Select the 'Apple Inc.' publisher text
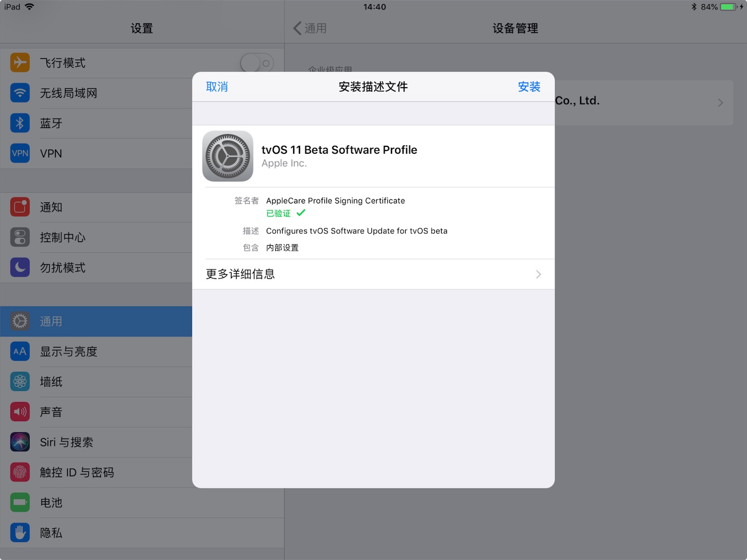Screen dimensions: 747x560 (x=284, y=163)
